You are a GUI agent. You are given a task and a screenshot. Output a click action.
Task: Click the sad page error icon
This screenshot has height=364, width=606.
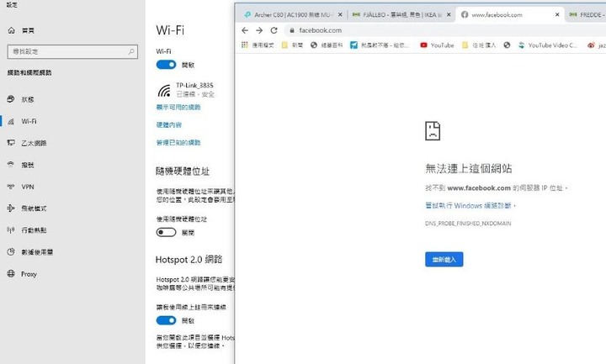[433, 131]
